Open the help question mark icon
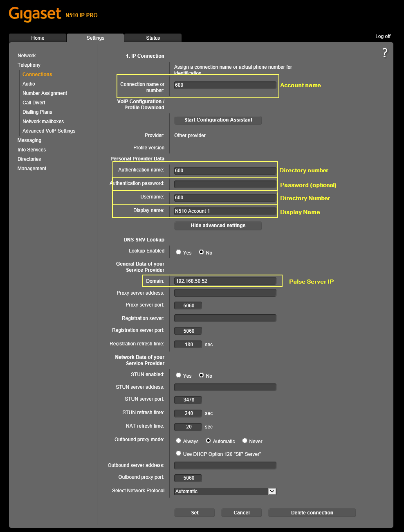 (384, 53)
